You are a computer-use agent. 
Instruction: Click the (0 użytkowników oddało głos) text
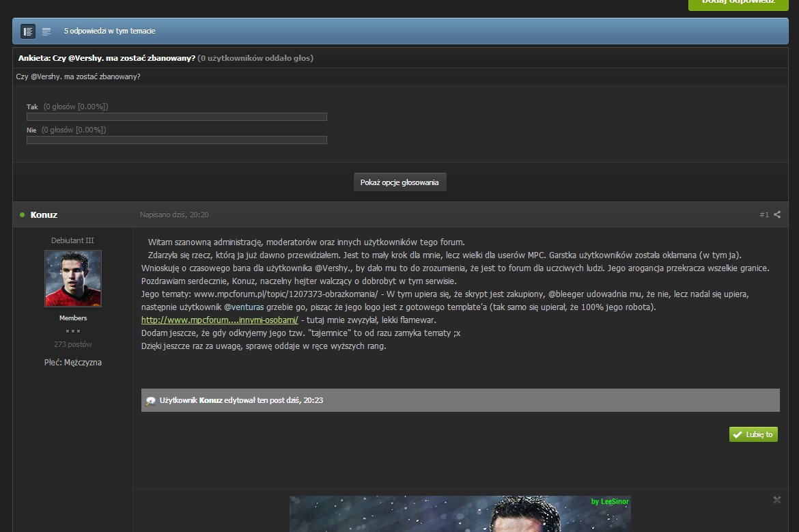(255, 58)
